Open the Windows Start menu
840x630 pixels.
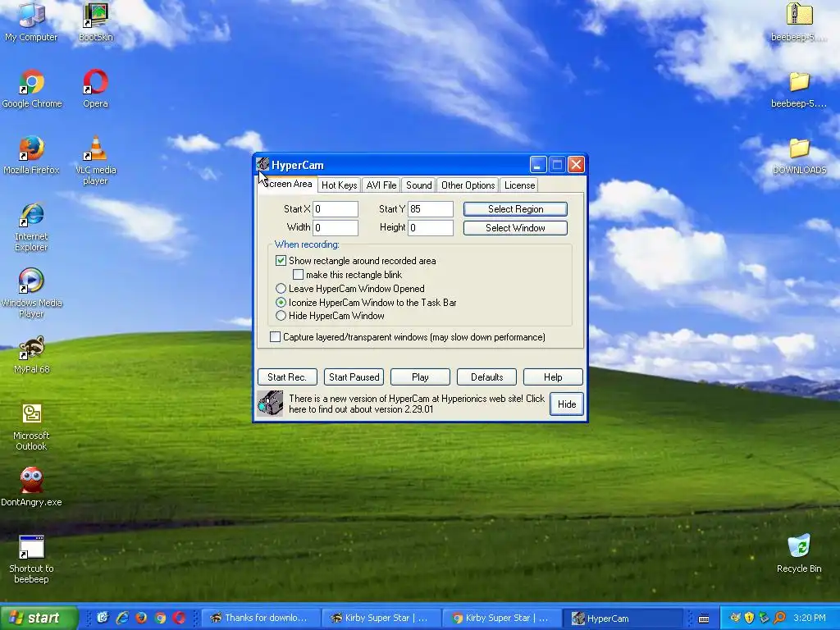pos(39,618)
